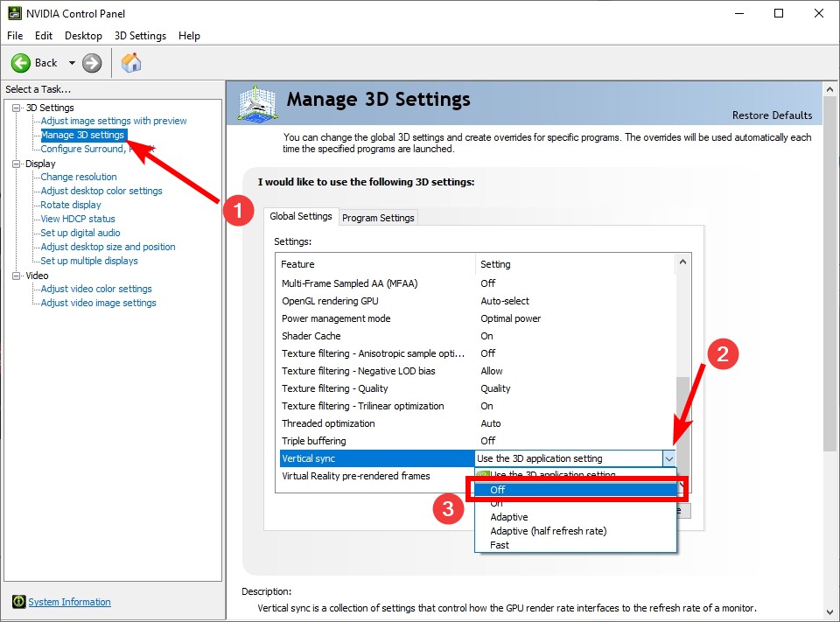Viewport: 840px width, 622px height.
Task: Select the Shader Cache feature
Action: (311, 336)
